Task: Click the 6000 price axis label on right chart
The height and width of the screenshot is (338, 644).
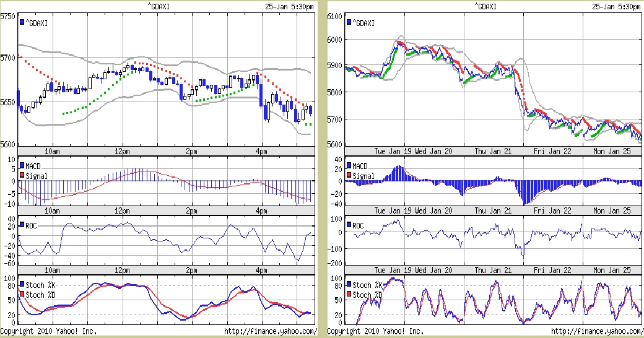Action: pyautogui.click(x=335, y=40)
